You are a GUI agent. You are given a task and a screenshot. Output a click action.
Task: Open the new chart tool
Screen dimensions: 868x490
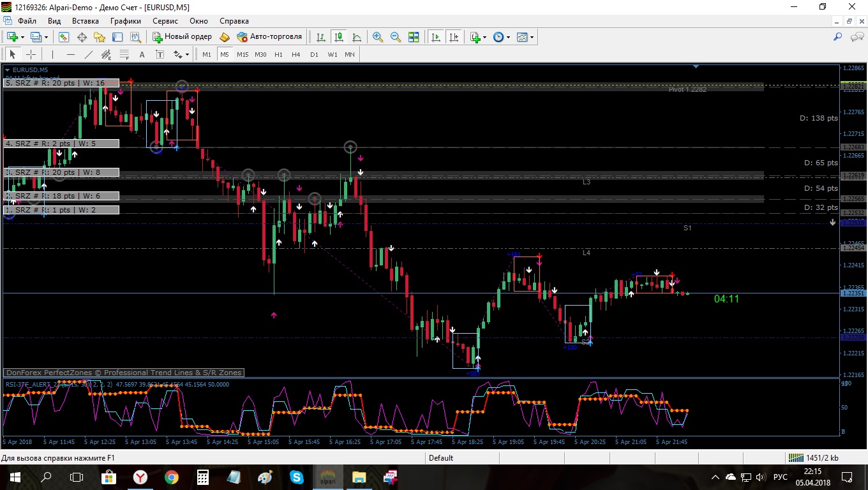(x=12, y=37)
